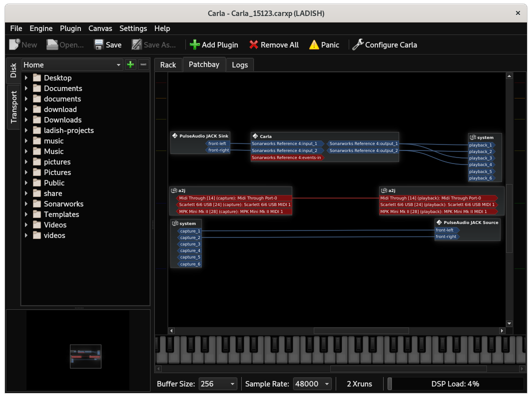Select the front-left port on PulseAudio JACK Sink
The height and width of the screenshot is (398, 532).
217,143
